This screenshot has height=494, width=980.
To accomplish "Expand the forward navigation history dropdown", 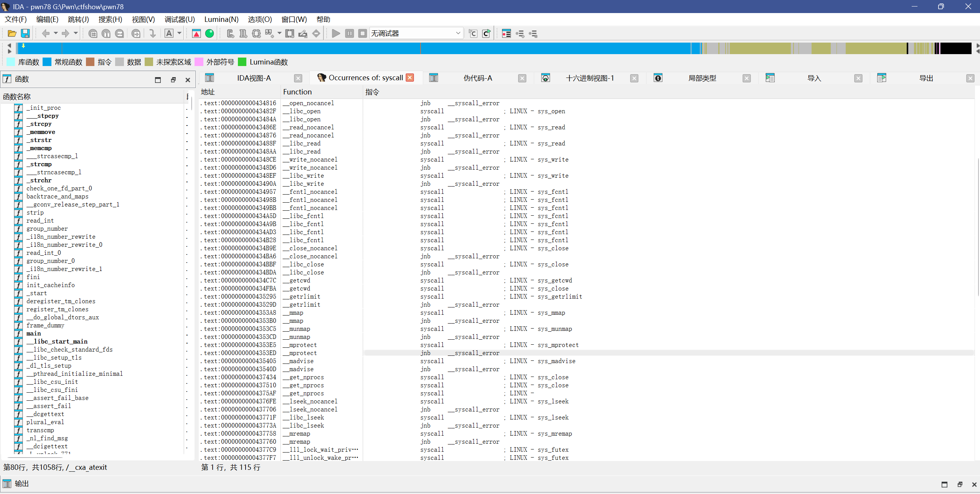I will click(76, 34).
